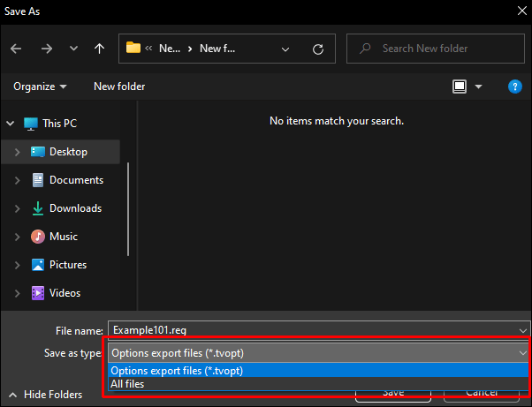Navigate up one folder level

pos(99,49)
